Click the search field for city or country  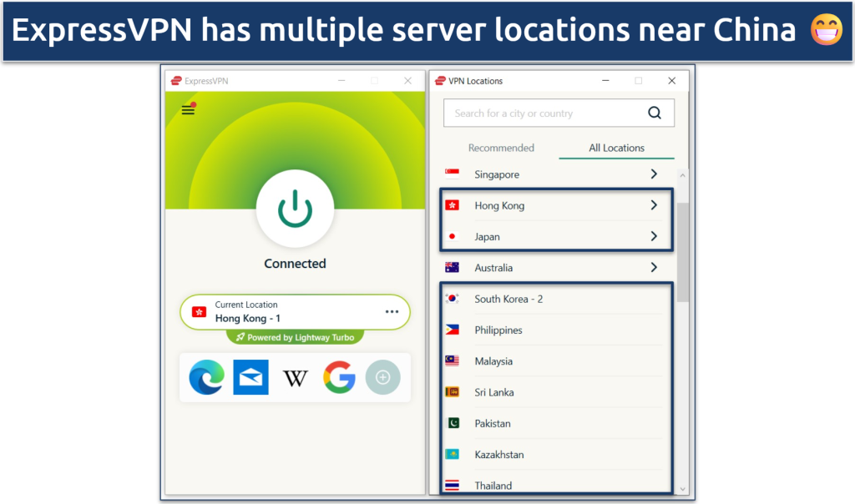[x=559, y=113]
